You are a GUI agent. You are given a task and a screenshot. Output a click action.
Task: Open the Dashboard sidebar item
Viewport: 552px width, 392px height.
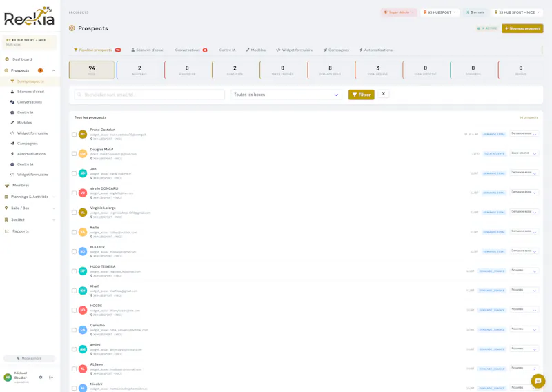[22, 59]
